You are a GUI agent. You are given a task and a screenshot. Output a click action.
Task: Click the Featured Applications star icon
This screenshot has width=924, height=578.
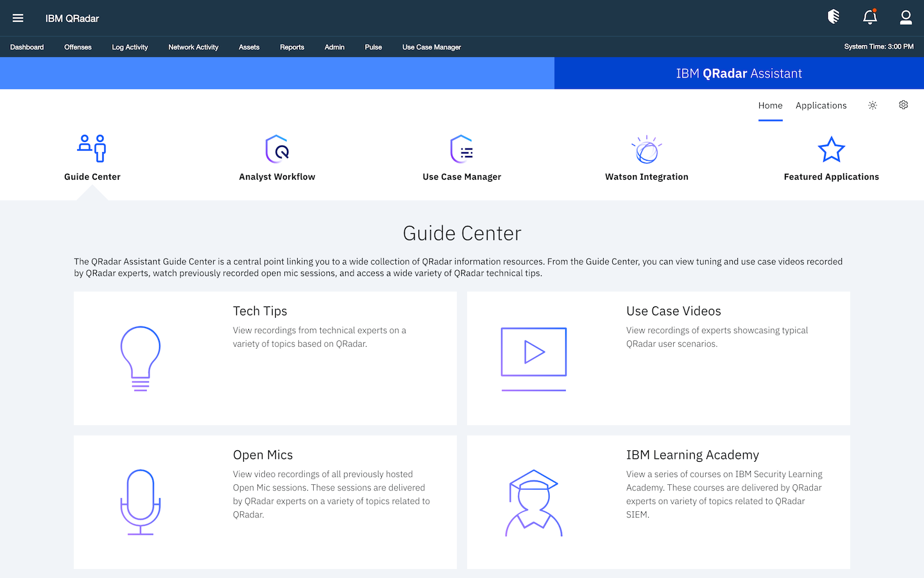(x=831, y=149)
